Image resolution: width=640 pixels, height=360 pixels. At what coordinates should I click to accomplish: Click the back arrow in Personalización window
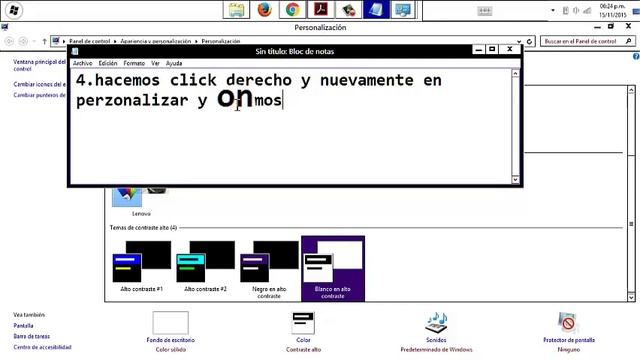9,41
